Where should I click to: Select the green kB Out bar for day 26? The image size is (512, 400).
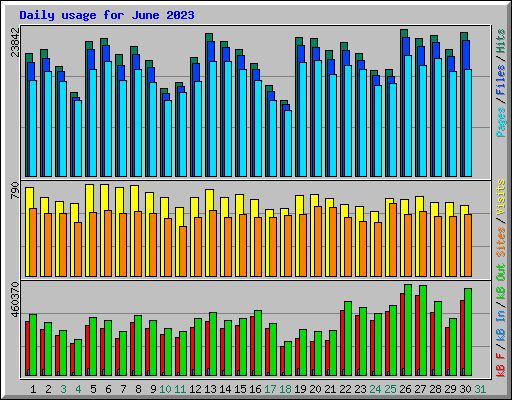pyautogui.click(x=408, y=330)
